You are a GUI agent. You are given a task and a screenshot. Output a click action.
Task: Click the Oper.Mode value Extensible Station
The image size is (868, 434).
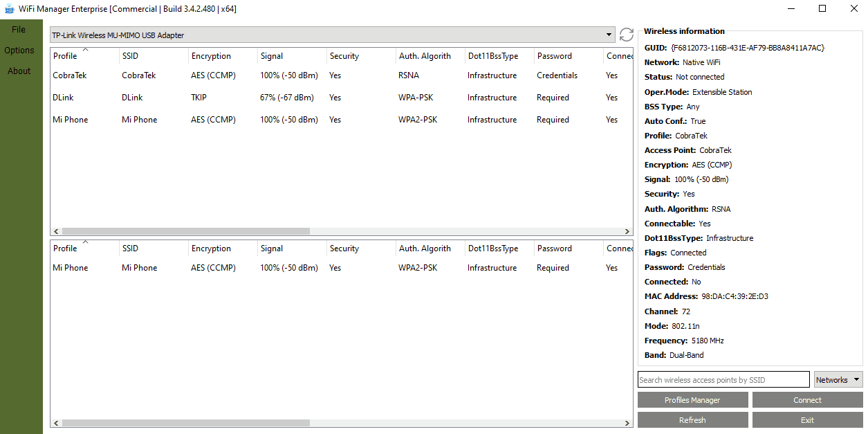pyautogui.click(x=722, y=92)
